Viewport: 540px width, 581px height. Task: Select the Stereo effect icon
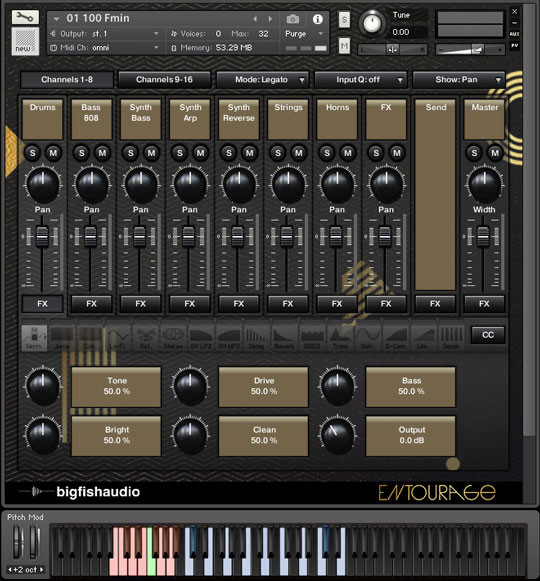[173, 337]
